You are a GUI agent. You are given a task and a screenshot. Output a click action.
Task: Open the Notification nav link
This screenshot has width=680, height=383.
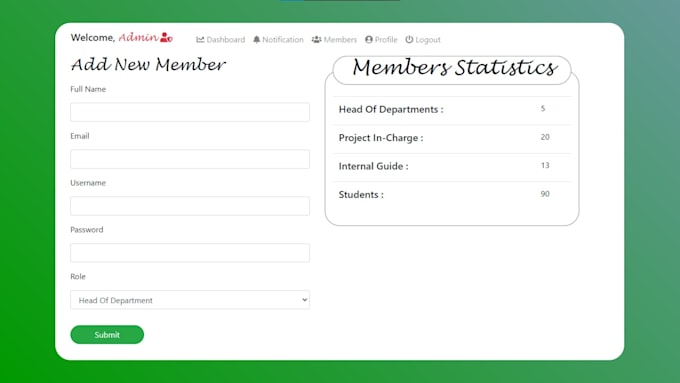pyautogui.click(x=278, y=39)
